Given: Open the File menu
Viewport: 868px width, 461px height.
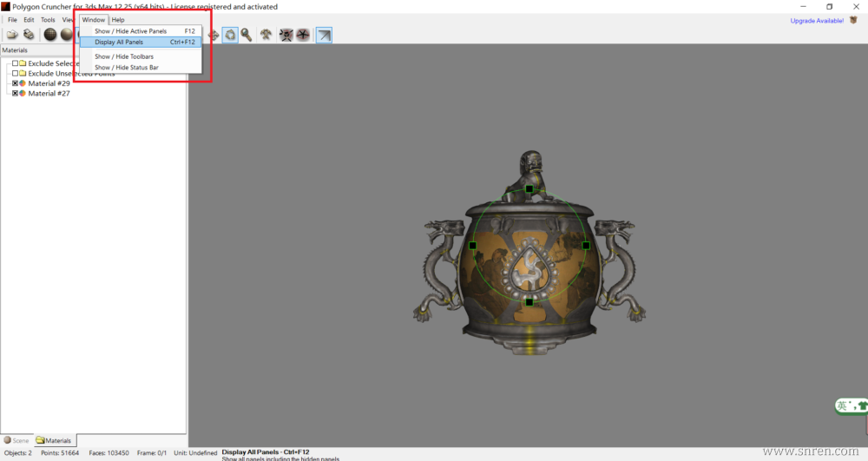Looking at the screenshot, I should 12,20.
